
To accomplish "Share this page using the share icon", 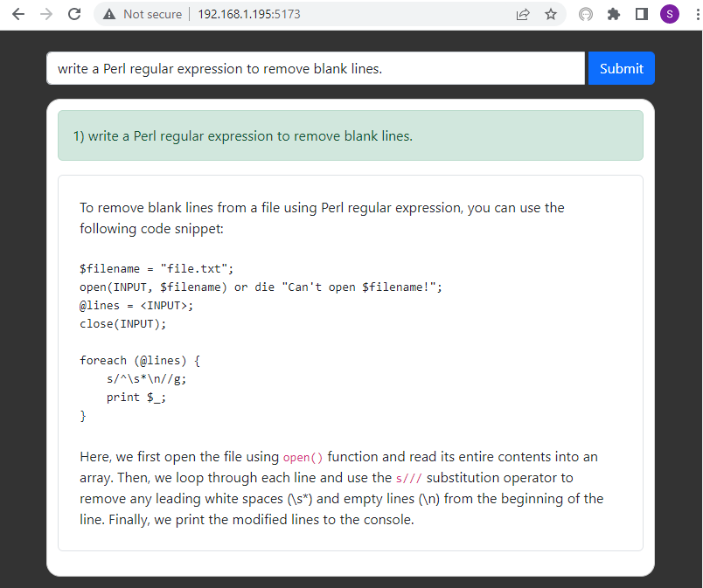I will pos(523,14).
